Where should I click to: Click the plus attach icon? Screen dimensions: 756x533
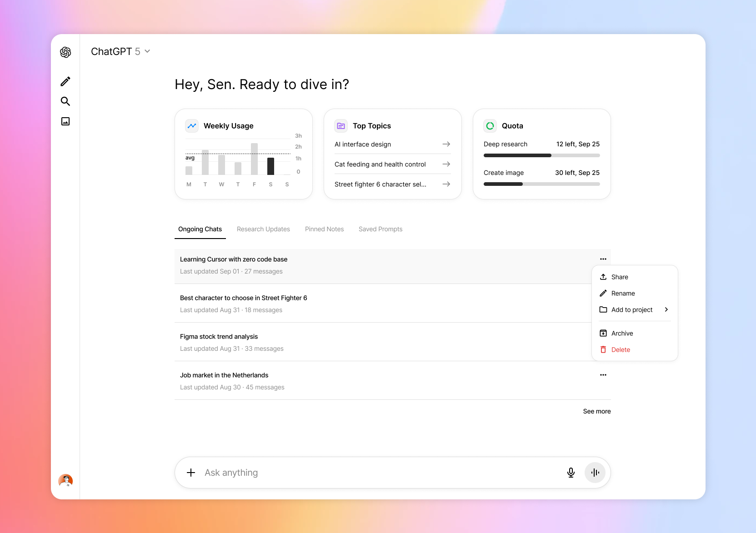(x=191, y=473)
